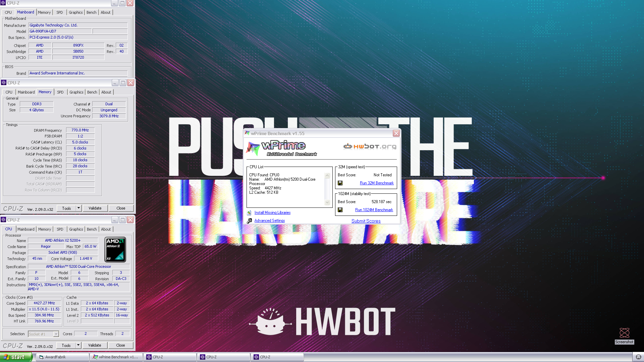Click the DRAM Frequency 770.0 MHz field
Screen dimensions: 644x362
tap(80, 130)
